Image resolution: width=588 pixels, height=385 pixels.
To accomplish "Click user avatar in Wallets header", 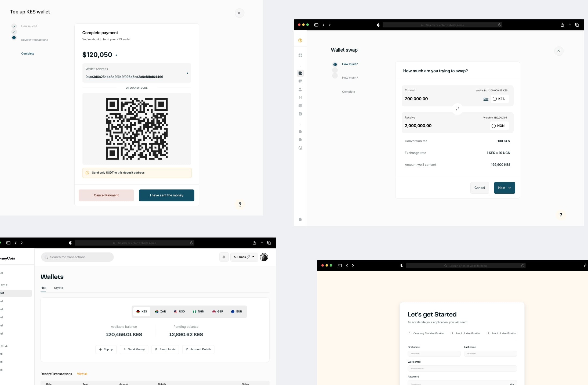I will [x=264, y=257].
